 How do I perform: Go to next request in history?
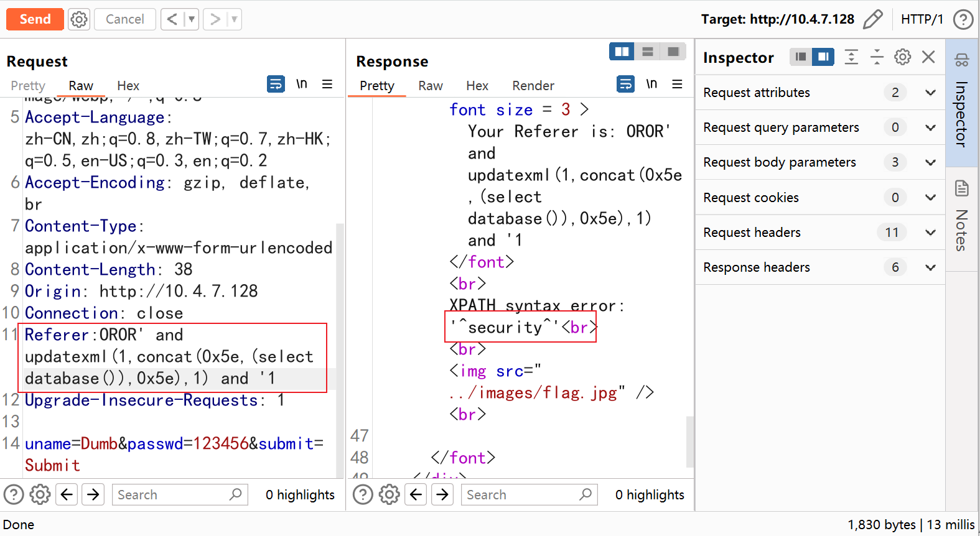click(x=215, y=19)
